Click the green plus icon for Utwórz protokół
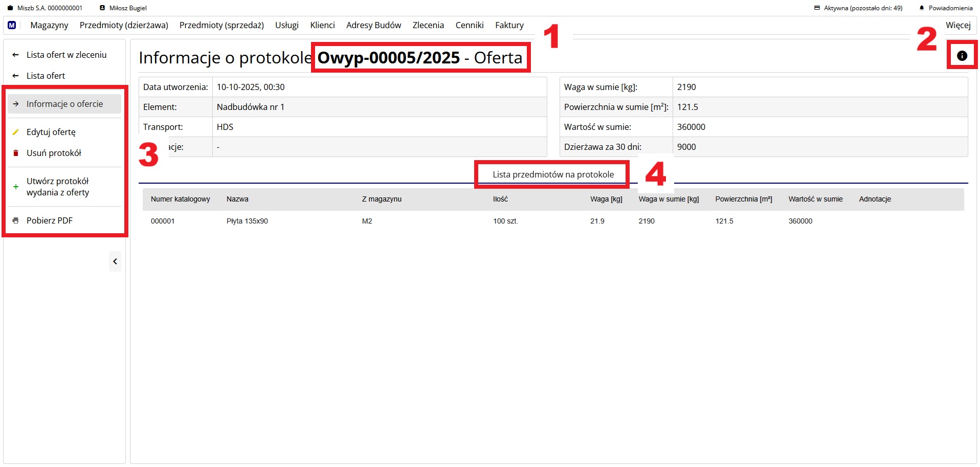This screenshot has width=980, height=467. coord(16,187)
